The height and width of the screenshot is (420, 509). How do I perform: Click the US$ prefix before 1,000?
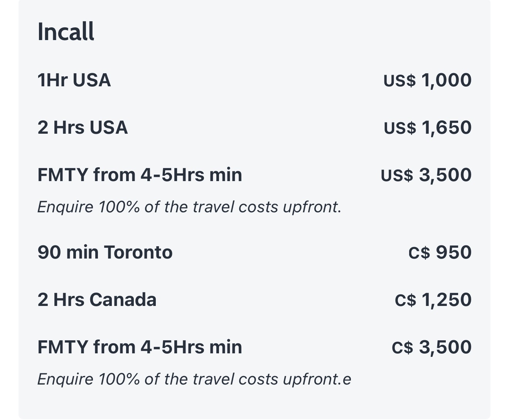tap(399, 81)
